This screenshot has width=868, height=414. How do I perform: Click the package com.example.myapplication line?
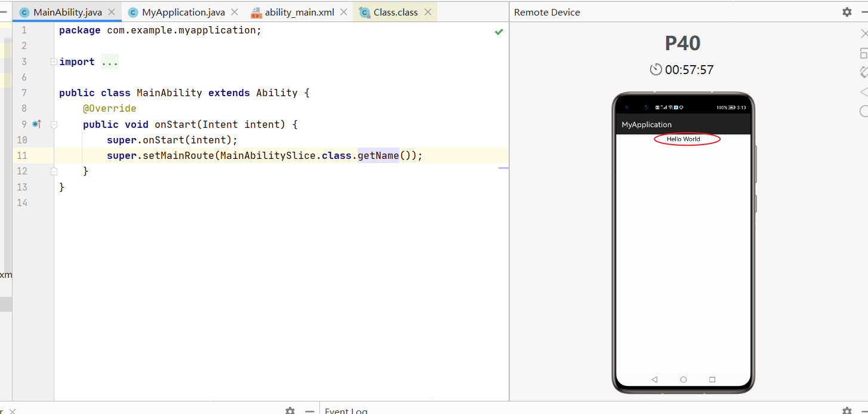(160, 30)
